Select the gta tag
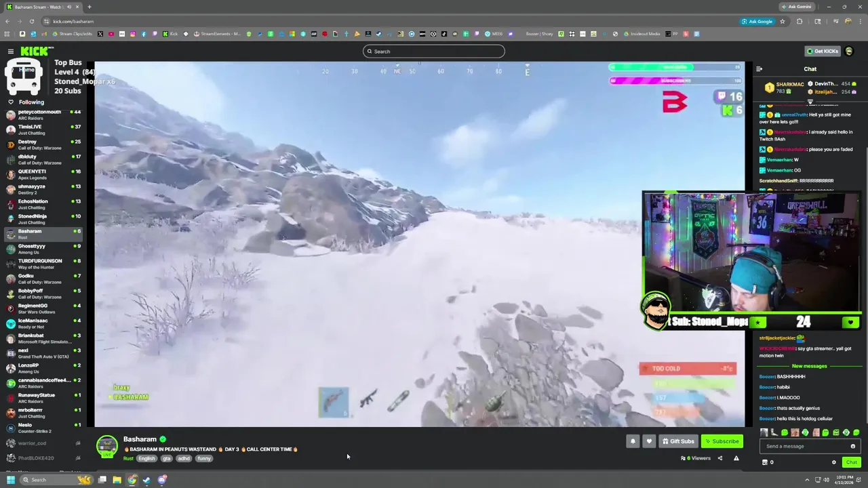 [167, 459]
